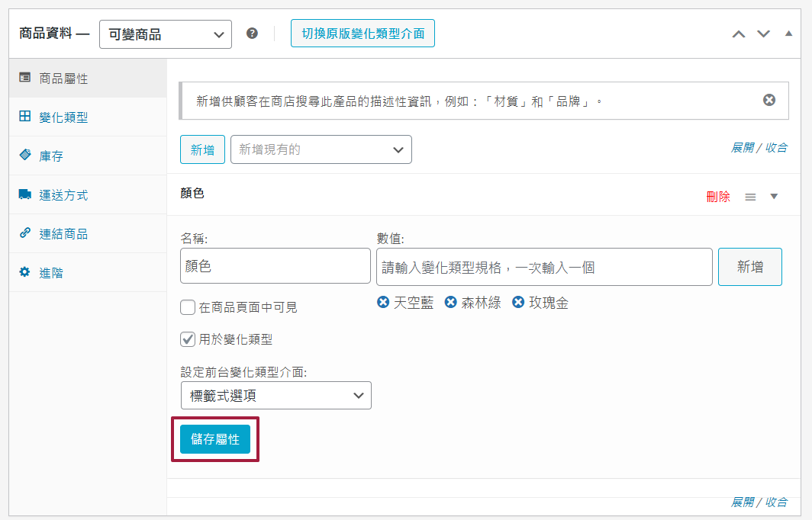Click the 儲存屬性 save button

coord(215,439)
